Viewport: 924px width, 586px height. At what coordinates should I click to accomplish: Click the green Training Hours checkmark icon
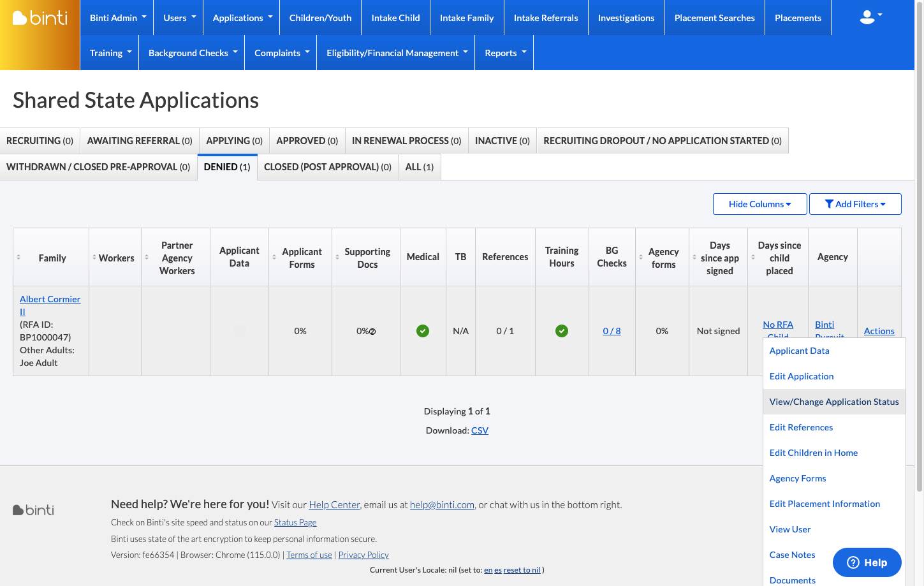562,331
